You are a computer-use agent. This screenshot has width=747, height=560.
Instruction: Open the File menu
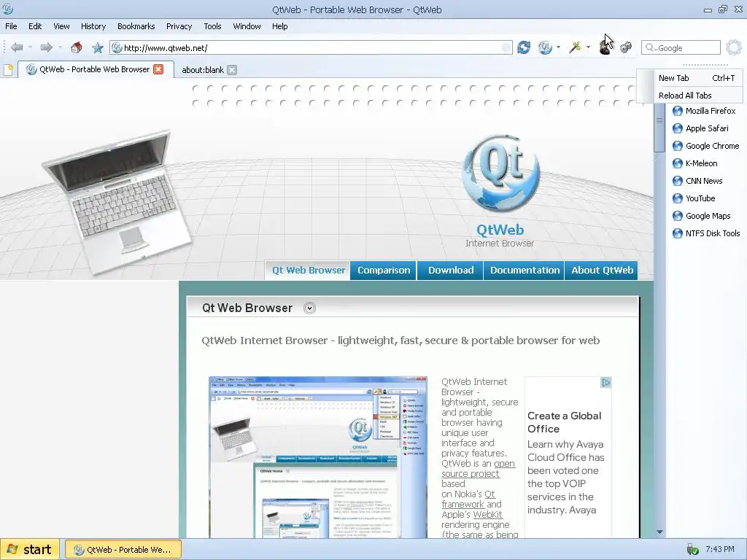pos(11,26)
